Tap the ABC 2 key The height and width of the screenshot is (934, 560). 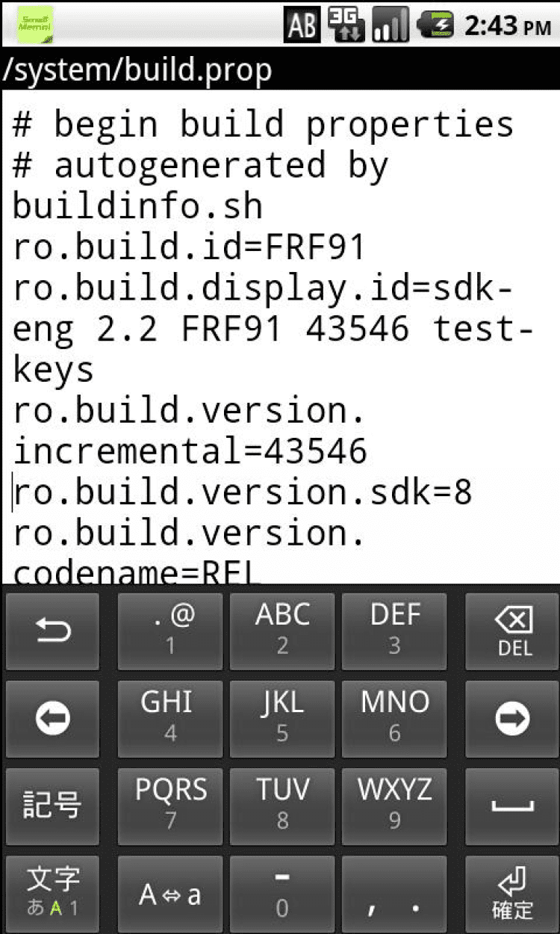tap(282, 631)
